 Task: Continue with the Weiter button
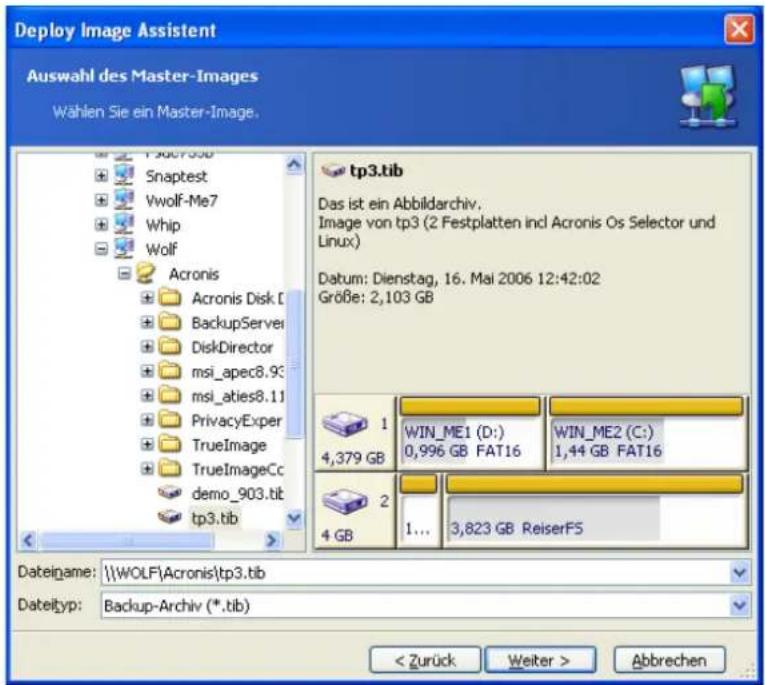(540, 661)
